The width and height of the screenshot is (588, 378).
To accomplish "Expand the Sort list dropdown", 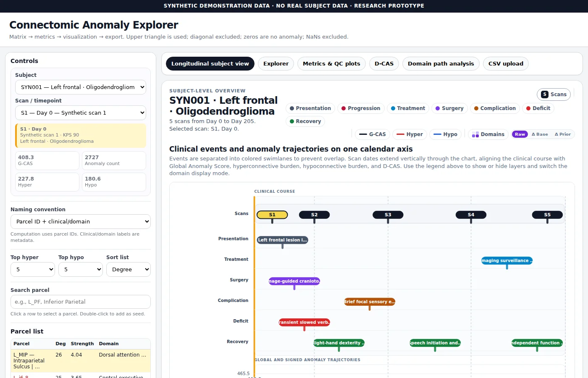I will coord(129,269).
